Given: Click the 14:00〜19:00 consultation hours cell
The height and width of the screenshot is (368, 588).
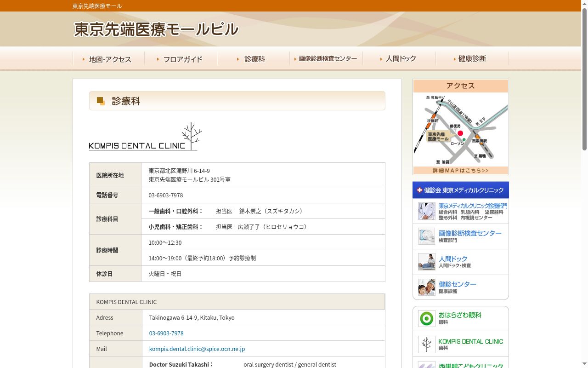Looking at the screenshot, I should click(263, 258).
